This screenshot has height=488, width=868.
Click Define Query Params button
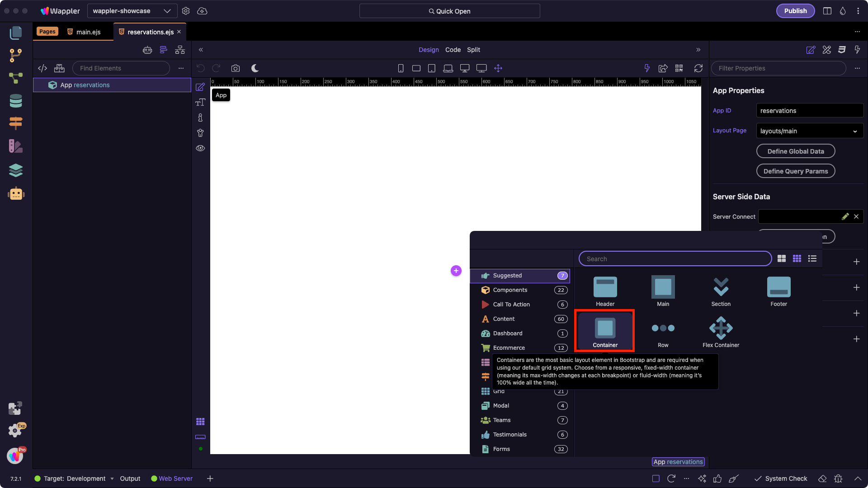(x=795, y=171)
